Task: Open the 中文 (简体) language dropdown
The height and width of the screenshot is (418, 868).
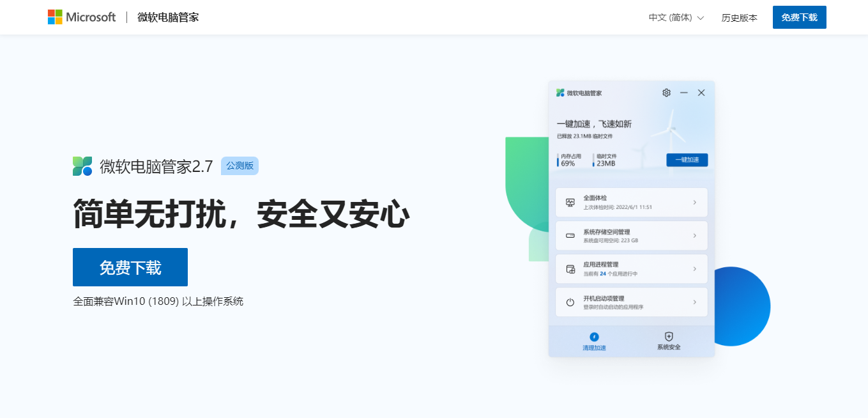Action: coord(675,17)
